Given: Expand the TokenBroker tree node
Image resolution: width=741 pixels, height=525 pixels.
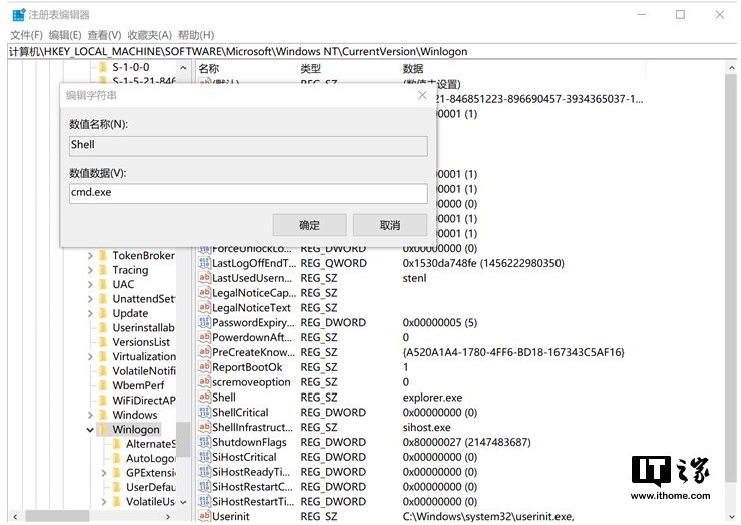Looking at the screenshot, I should click(x=90, y=256).
